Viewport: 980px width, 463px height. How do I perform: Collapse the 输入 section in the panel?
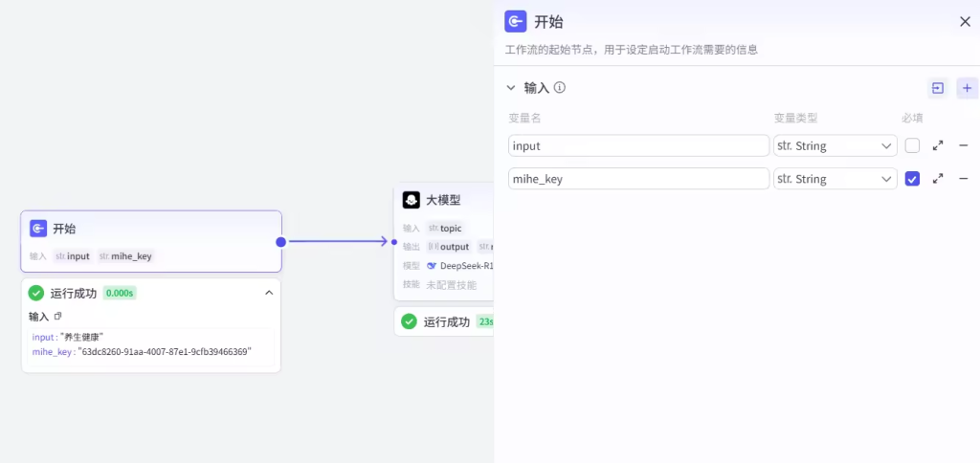click(511, 88)
